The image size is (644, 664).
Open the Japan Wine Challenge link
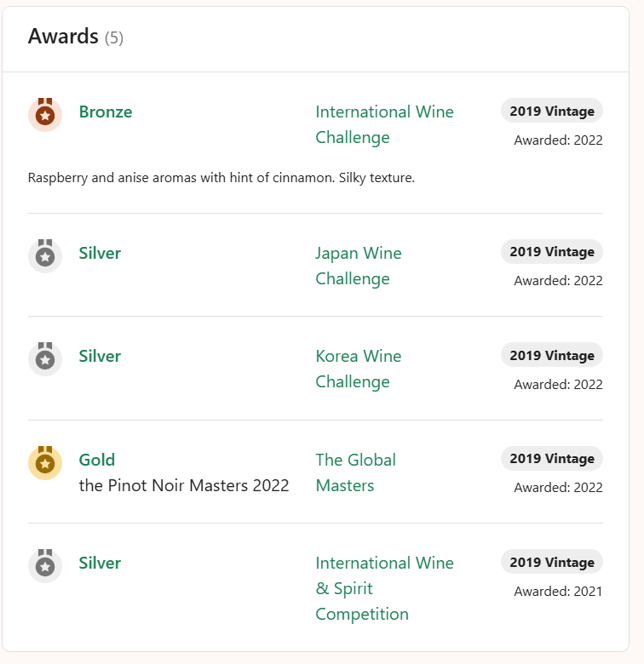(358, 266)
